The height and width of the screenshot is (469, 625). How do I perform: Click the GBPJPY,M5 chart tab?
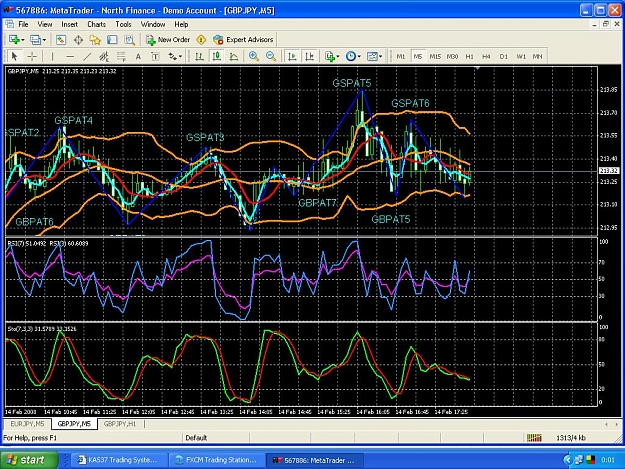74,424
